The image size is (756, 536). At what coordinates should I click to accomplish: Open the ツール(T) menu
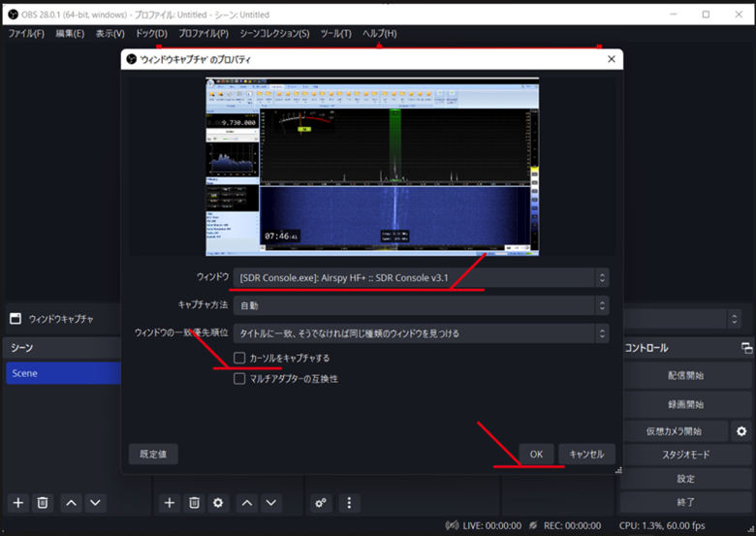(x=336, y=33)
